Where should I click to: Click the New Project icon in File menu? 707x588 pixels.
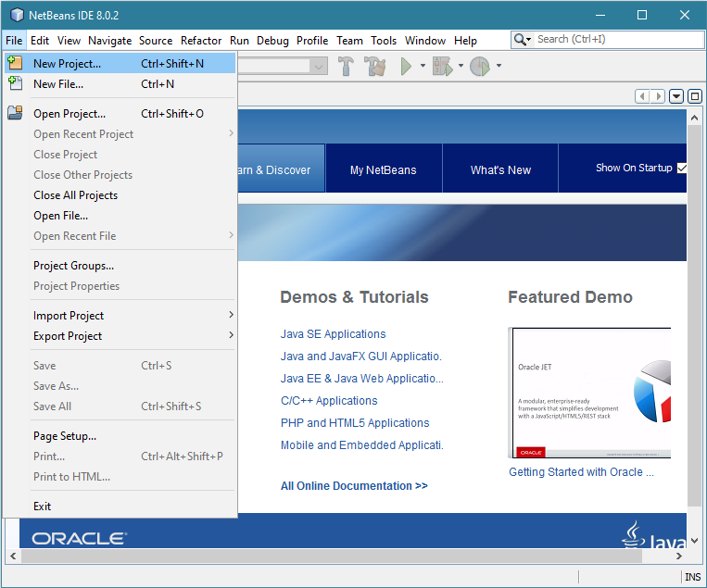[15, 63]
